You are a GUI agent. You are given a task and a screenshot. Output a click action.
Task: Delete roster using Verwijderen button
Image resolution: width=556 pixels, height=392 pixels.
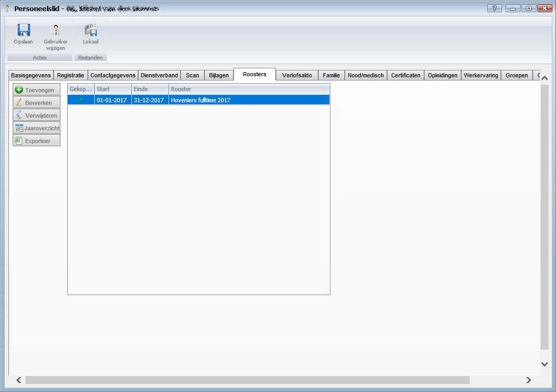tap(36, 115)
